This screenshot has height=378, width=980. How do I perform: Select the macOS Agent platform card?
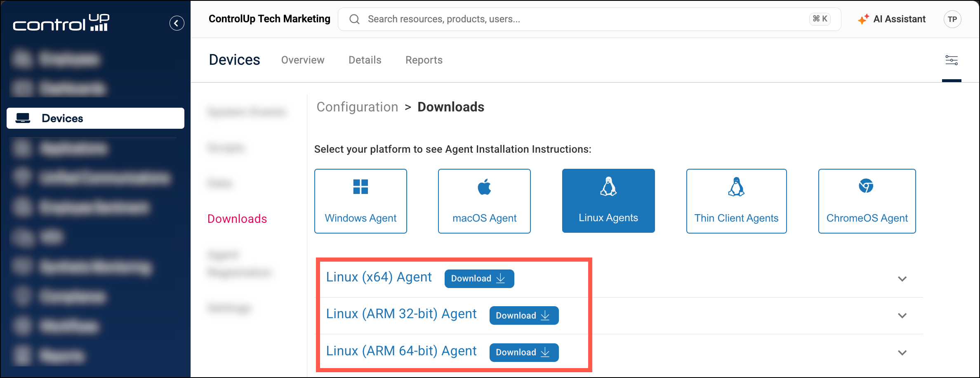coord(484,201)
